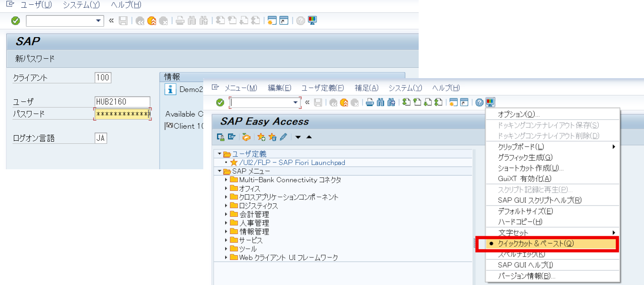Click Find Next binoculars-plus icon in Easy Access

[391, 102]
